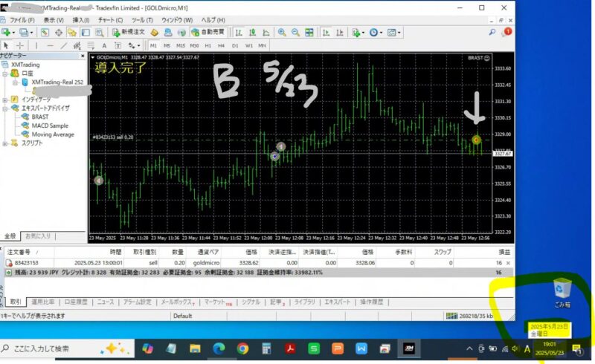This screenshot has width=595, height=364.
Task: Open the チャート(C) menu
Action: coord(110,20)
